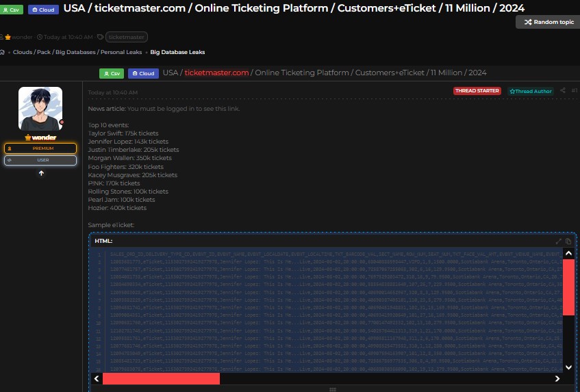Open the ticketmaster tag pill
This screenshot has height=392, width=580.
point(127,37)
